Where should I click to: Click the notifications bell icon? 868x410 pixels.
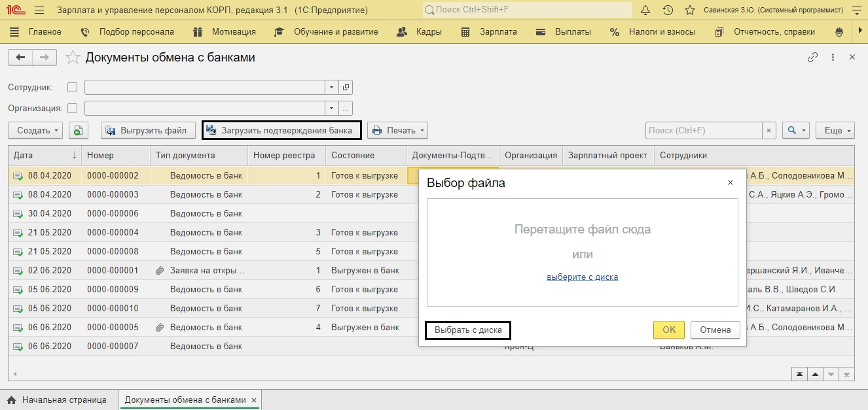(645, 10)
